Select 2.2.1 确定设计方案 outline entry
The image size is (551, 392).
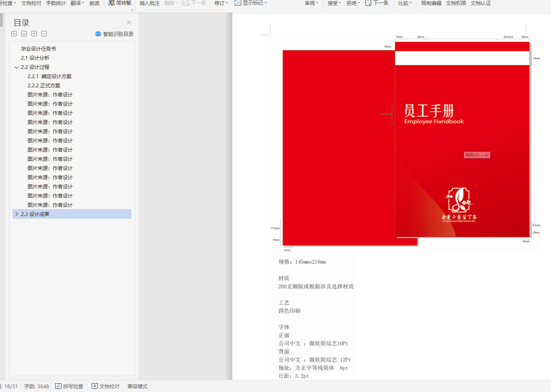(50, 76)
